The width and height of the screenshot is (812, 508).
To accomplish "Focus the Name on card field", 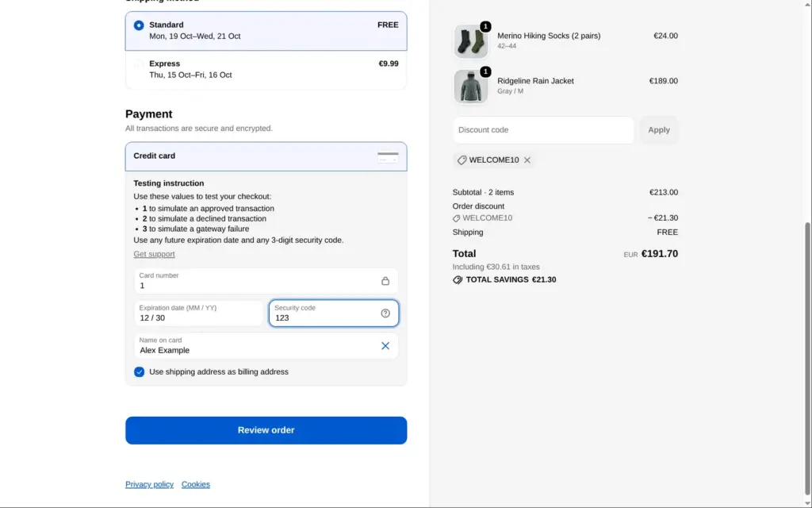I will click(266, 346).
